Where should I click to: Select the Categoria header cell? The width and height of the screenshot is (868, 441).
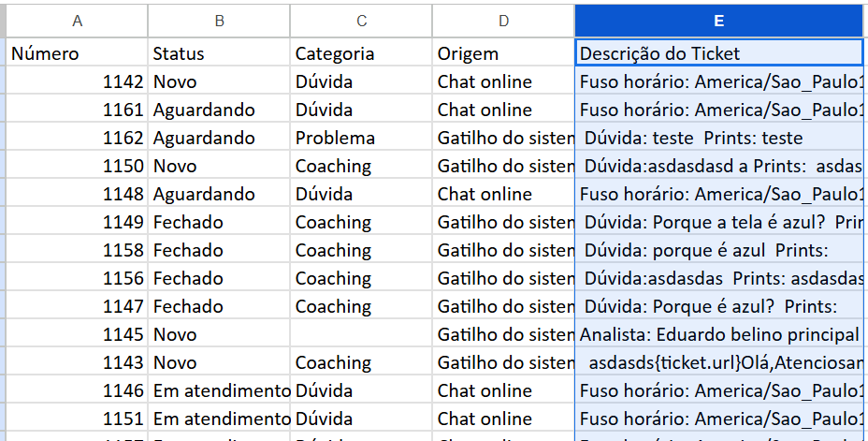coord(361,53)
